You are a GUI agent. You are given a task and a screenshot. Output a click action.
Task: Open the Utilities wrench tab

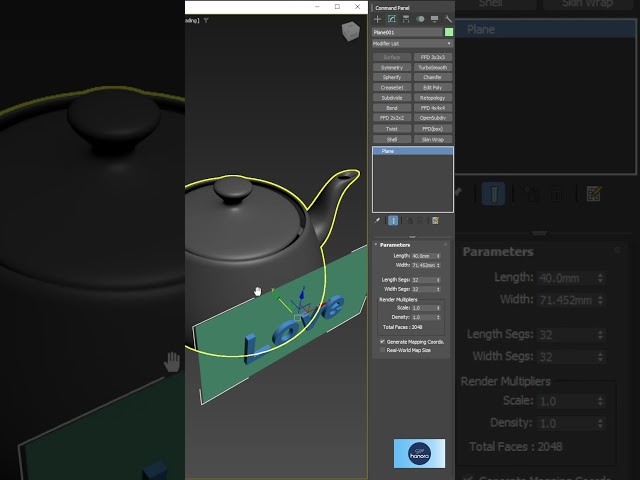click(x=448, y=19)
